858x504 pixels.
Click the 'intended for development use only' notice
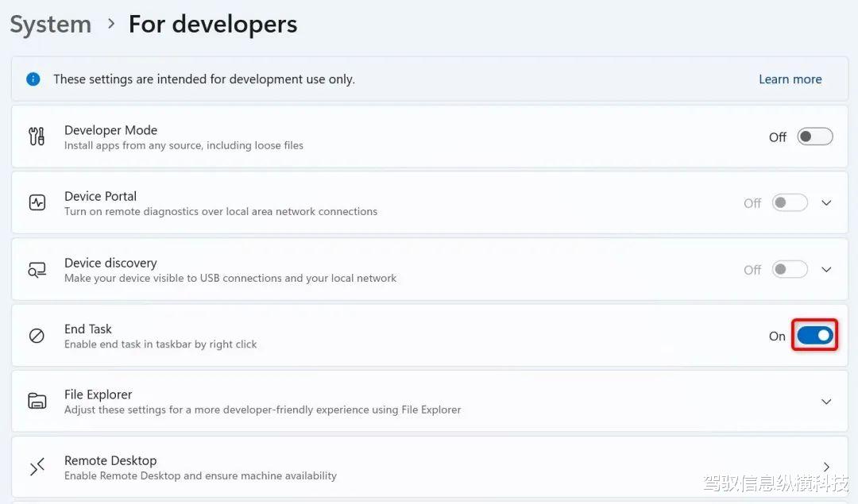click(204, 79)
